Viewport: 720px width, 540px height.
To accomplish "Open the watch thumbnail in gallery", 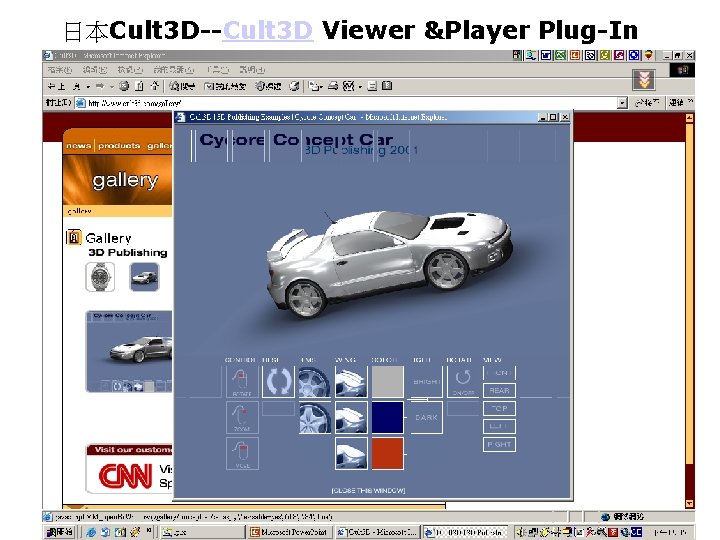I will coord(100,277).
